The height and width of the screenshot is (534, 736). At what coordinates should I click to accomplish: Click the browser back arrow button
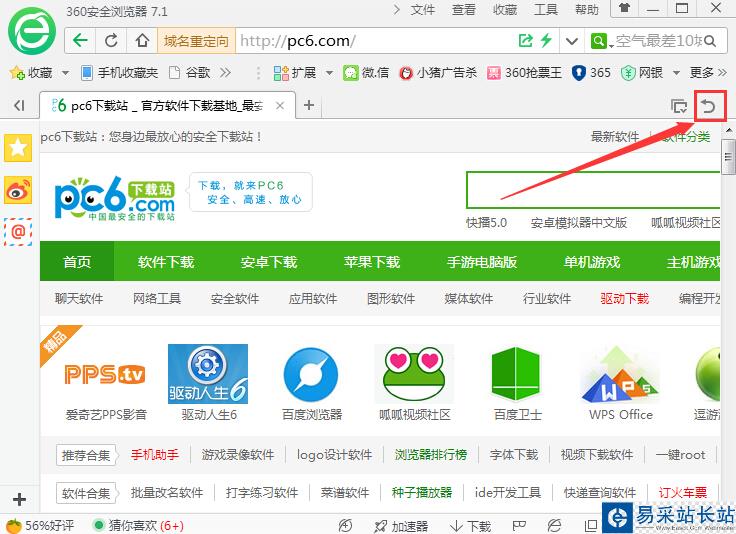pyautogui.click(x=80, y=40)
